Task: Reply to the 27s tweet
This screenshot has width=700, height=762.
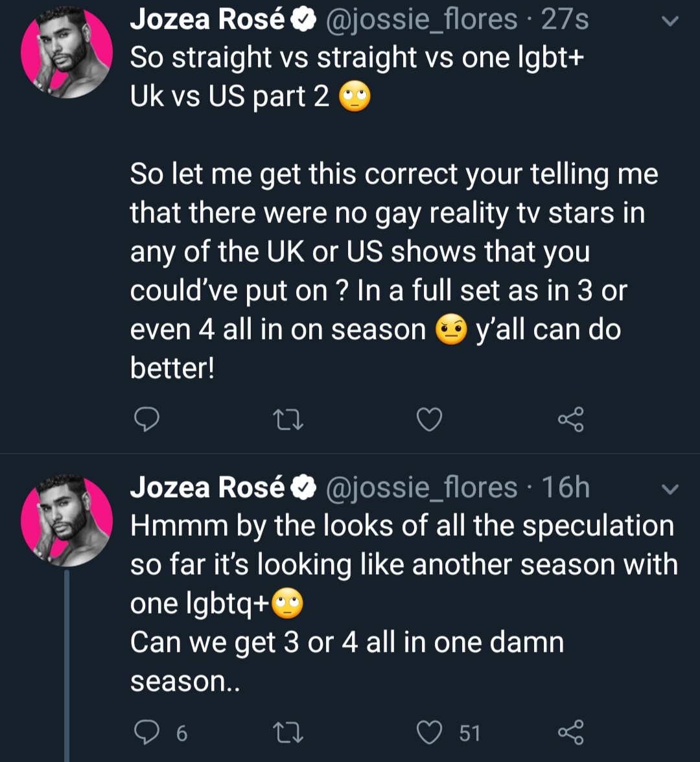Action: click(146, 420)
